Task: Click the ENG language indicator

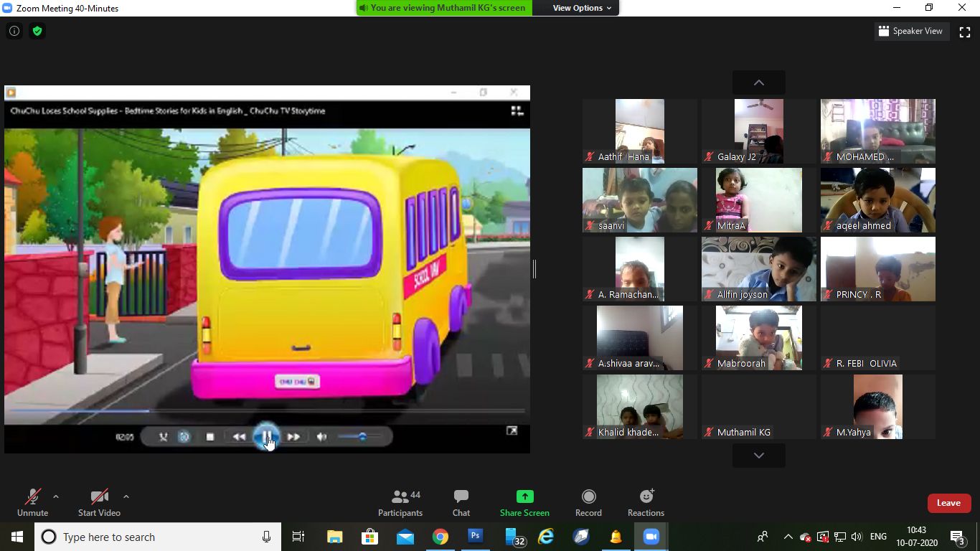Action: 878,537
